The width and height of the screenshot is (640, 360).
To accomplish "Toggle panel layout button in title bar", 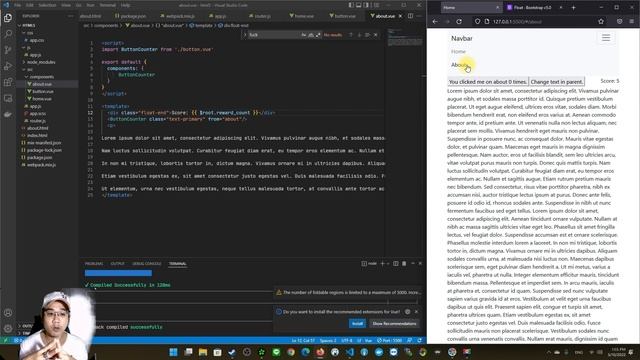I will coord(359,5).
